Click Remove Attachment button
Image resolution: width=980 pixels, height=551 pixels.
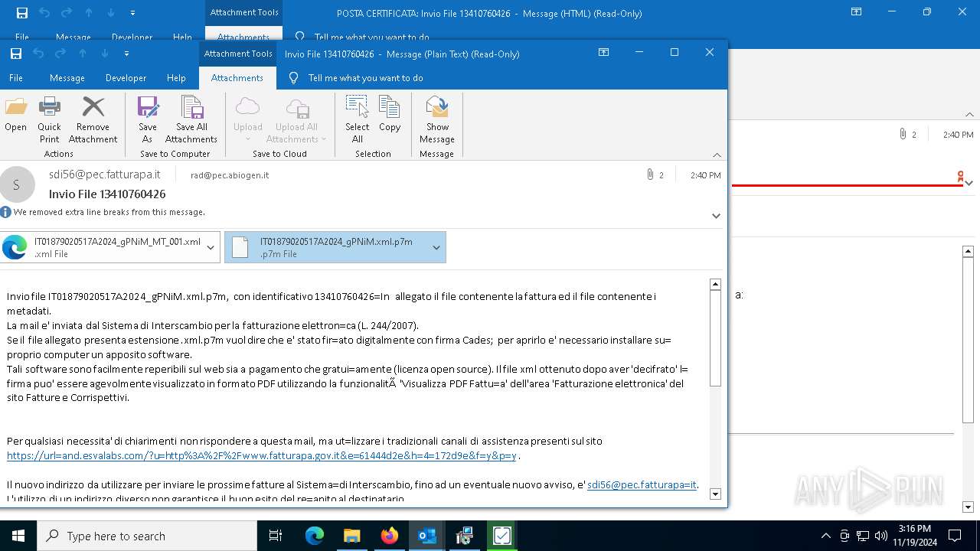point(93,119)
